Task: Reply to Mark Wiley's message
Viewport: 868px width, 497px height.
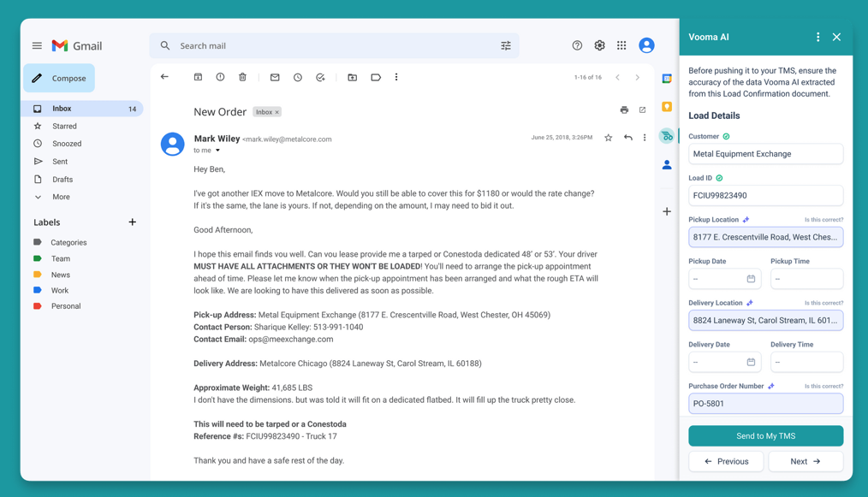Action: [627, 137]
